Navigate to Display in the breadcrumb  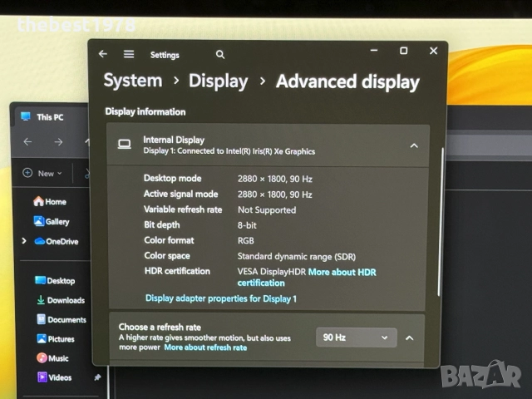click(x=218, y=81)
